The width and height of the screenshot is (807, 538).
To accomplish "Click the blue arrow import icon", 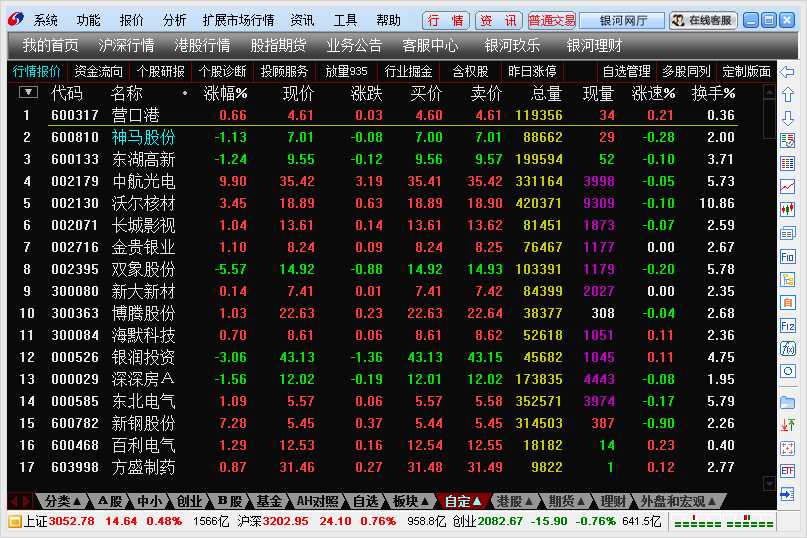I will click(787, 494).
